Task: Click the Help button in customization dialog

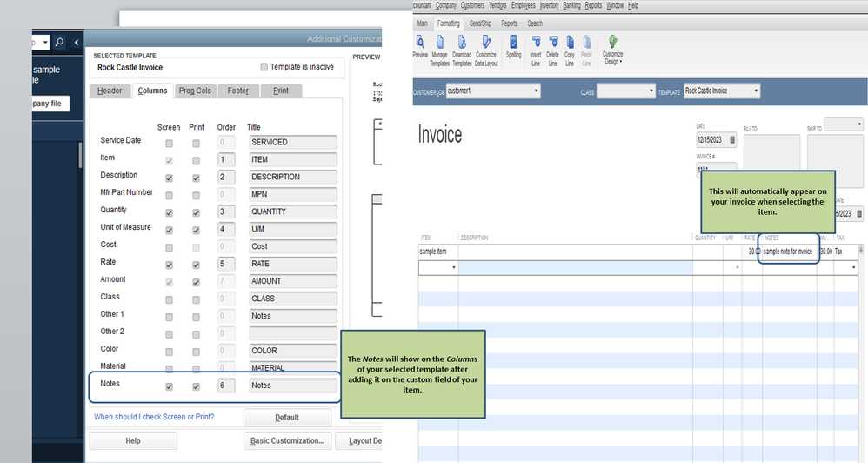Action: click(133, 441)
